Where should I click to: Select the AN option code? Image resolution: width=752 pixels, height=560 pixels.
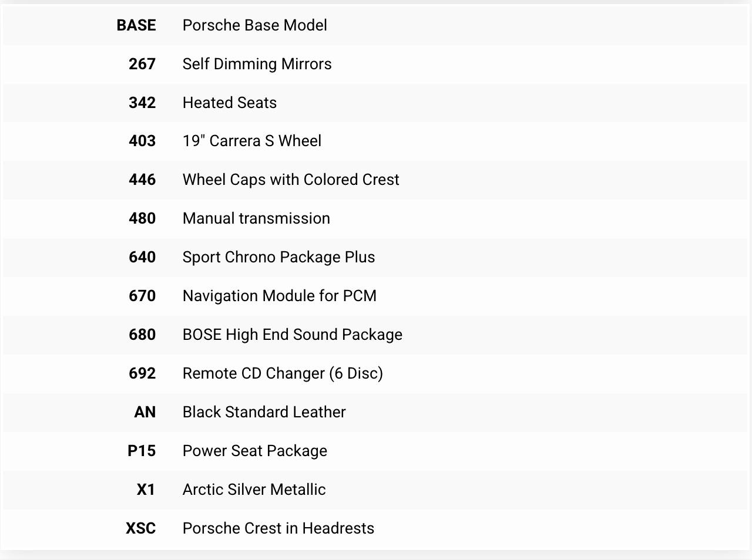click(x=145, y=412)
